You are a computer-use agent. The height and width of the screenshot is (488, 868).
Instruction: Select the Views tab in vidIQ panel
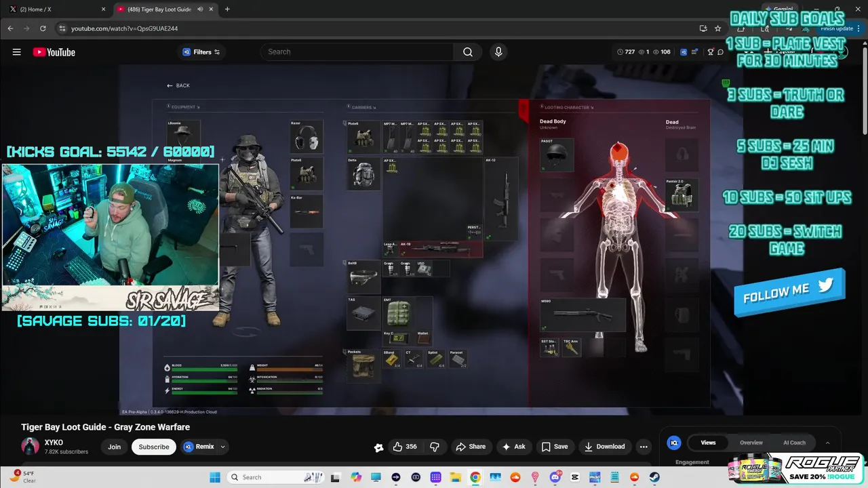(708, 443)
